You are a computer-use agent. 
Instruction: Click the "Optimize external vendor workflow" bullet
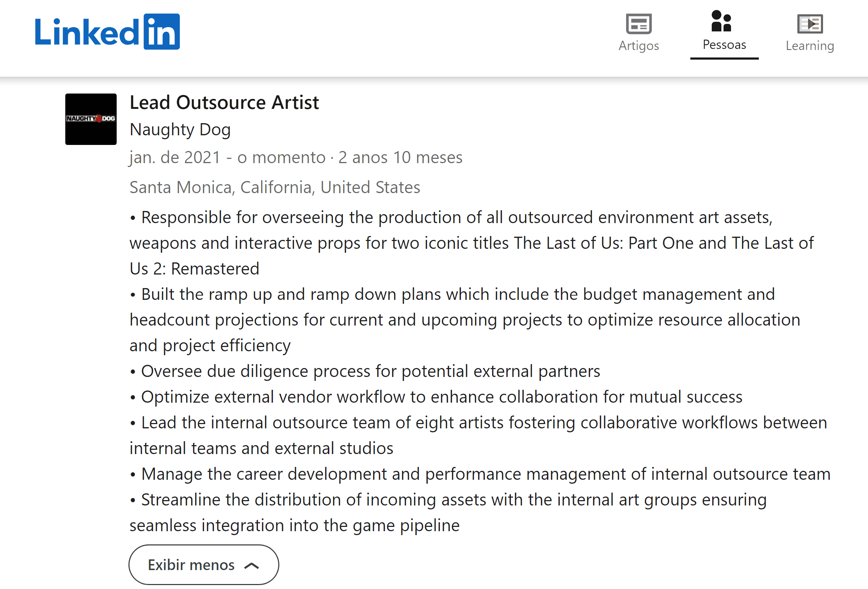[x=441, y=397]
